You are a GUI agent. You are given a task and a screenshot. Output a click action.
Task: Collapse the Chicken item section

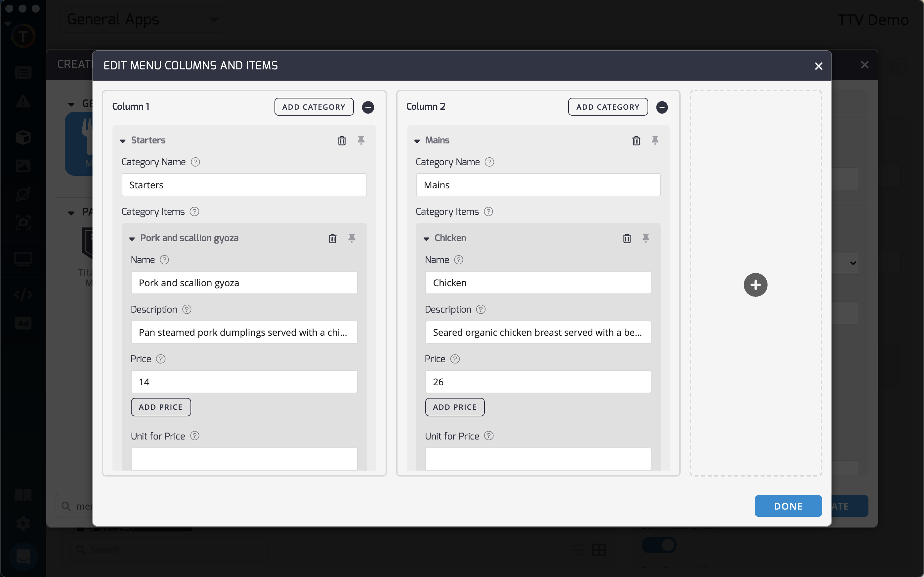pyautogui.click(x=426, y=239)
